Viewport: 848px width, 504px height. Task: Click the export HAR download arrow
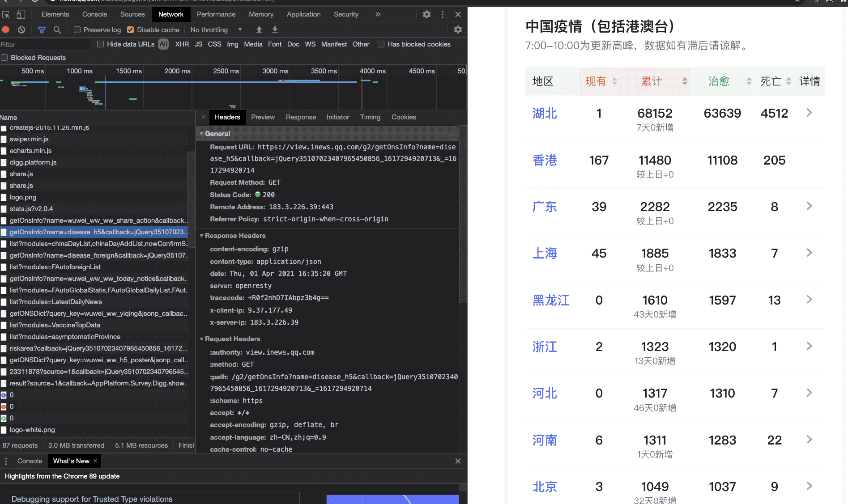coord(275,30)
